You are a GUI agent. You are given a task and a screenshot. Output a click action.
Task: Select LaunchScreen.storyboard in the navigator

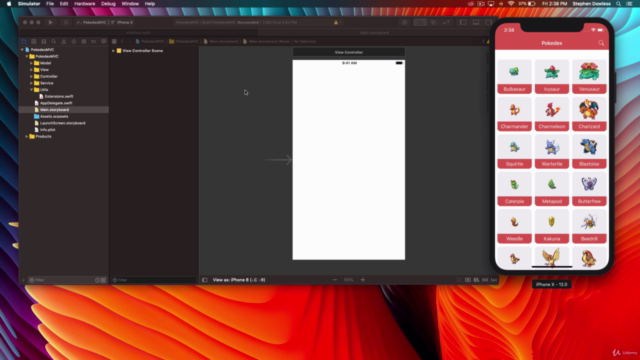tap(62, 123)
